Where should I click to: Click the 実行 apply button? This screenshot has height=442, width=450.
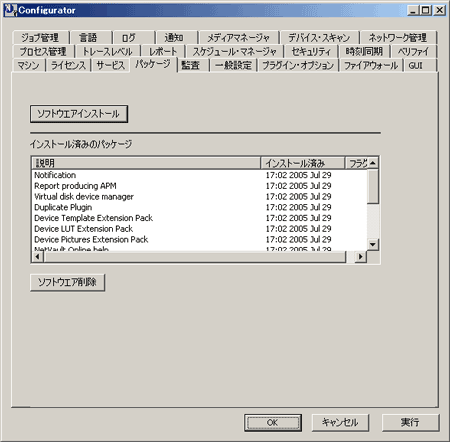410,423
